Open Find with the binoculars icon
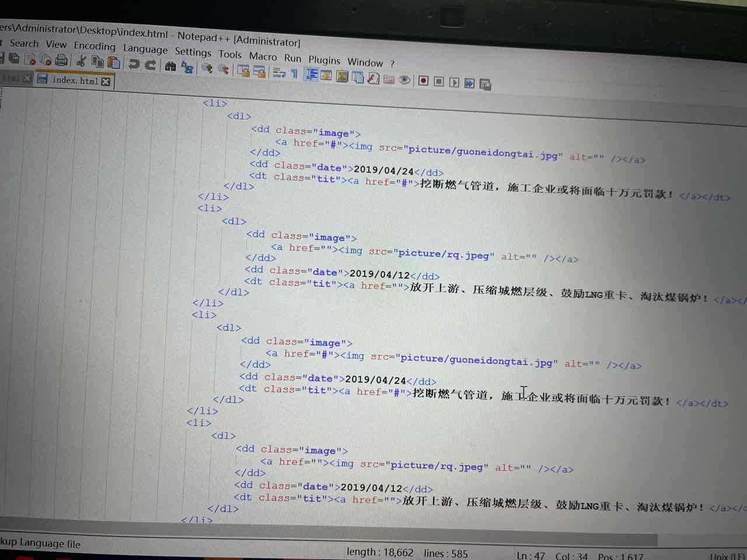Screen dimensions: 747x560 pos(170,66)
